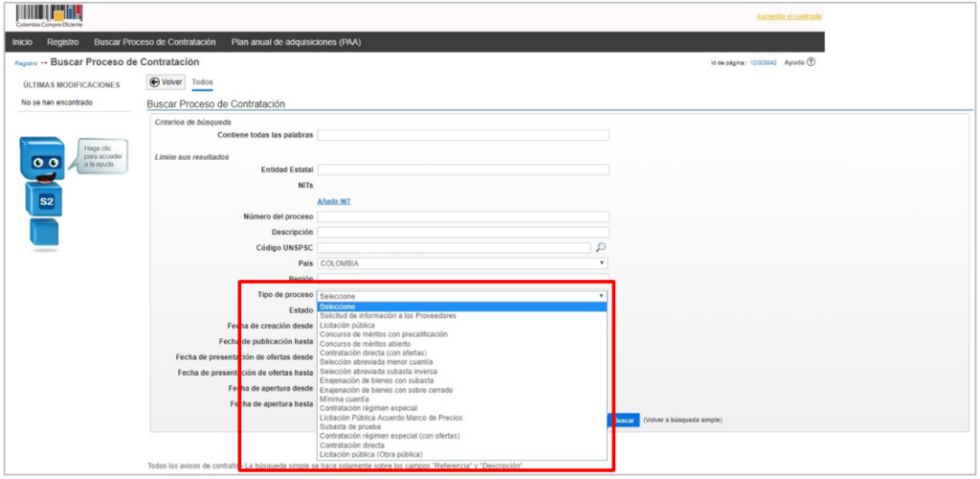Open the País dropdown showing COLOMBIA

(462, 262)
